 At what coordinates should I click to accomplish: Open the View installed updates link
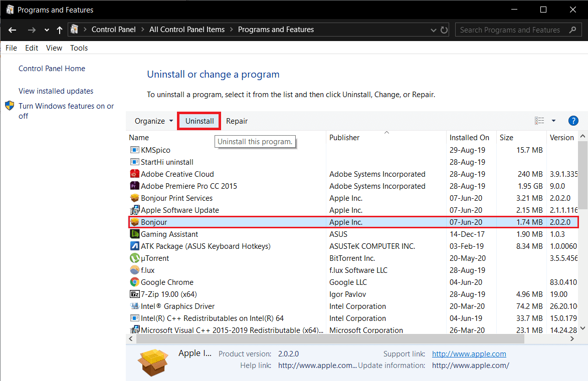click(x=56, y=91)
